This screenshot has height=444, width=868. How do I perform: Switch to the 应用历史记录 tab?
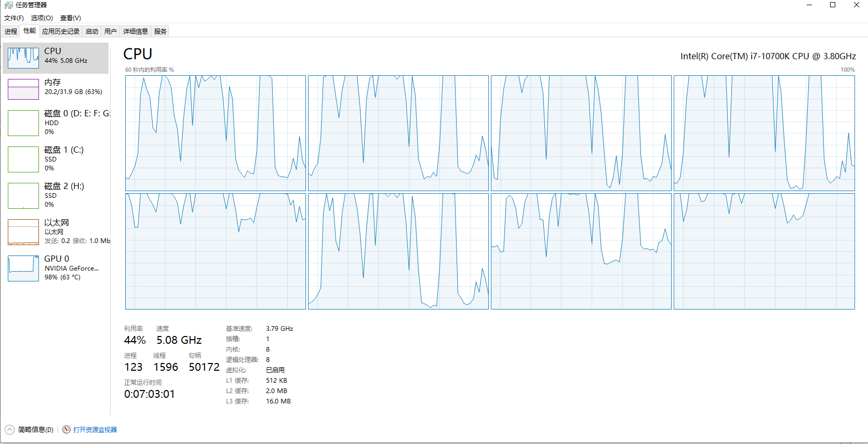pos(61,32)
